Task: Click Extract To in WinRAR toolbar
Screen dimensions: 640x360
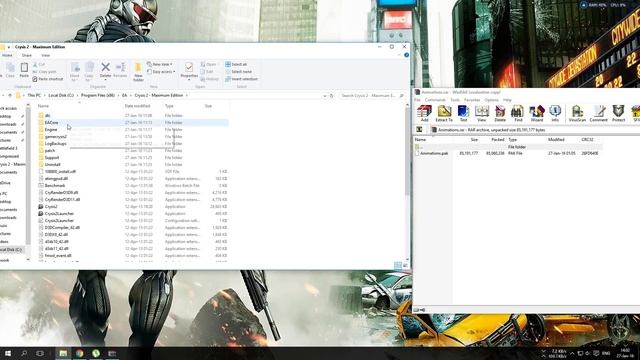Action: 444,113
